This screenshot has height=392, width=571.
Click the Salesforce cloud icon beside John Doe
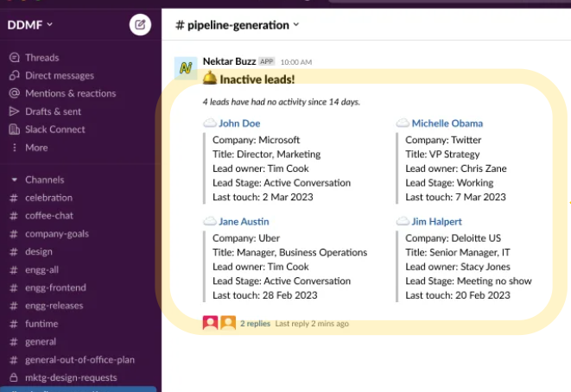coord(209,123)
